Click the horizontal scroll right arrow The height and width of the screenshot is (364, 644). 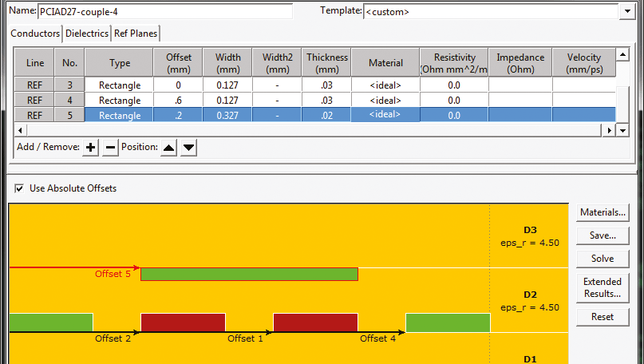pos(610,131)
